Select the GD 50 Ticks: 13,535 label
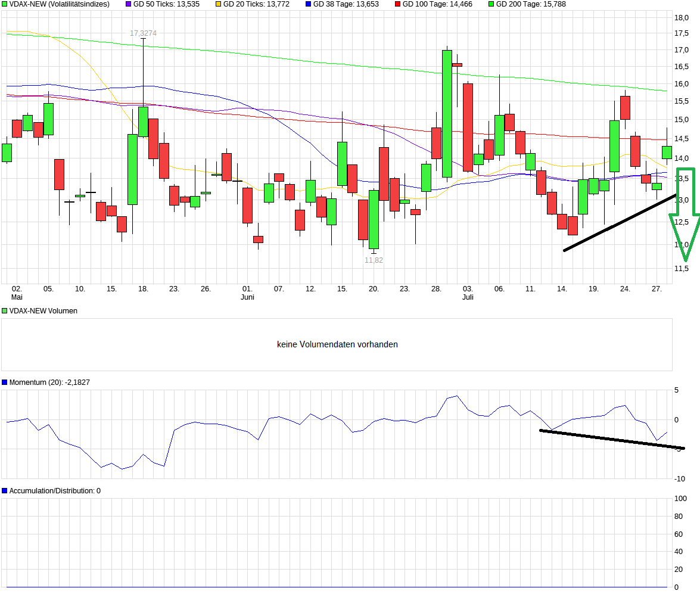700x594 pixels. click(167, 4)
